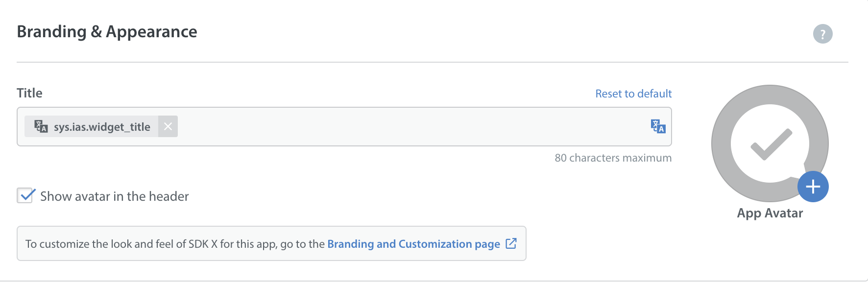Open the help question mark icon
This screenshot has width=868, height=284.
point(822,34)
